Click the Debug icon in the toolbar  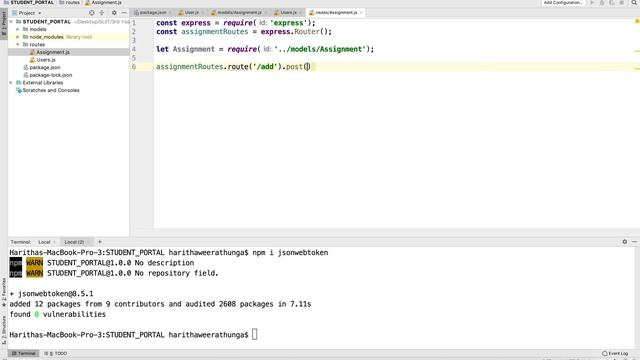coord(602,2)
